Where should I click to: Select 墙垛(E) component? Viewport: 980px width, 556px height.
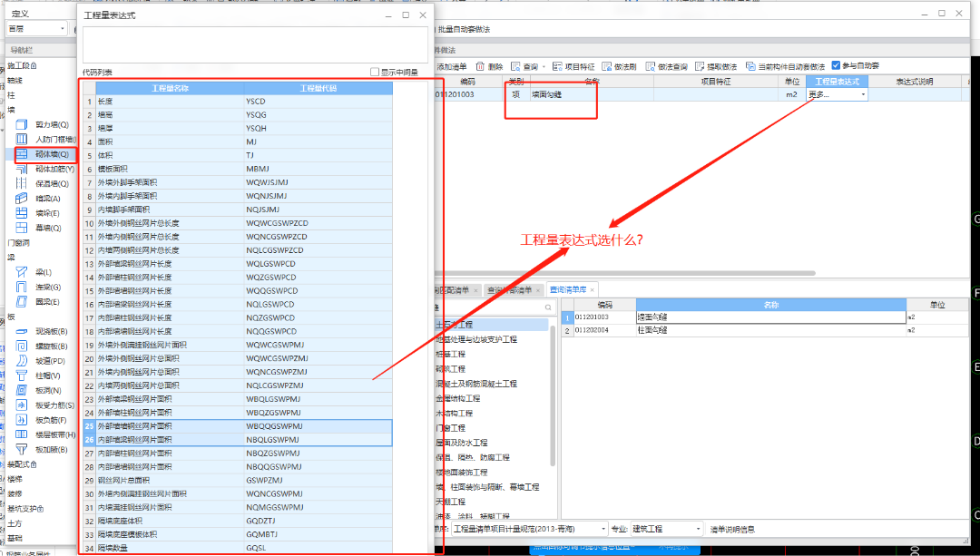(x=47, y=214)
